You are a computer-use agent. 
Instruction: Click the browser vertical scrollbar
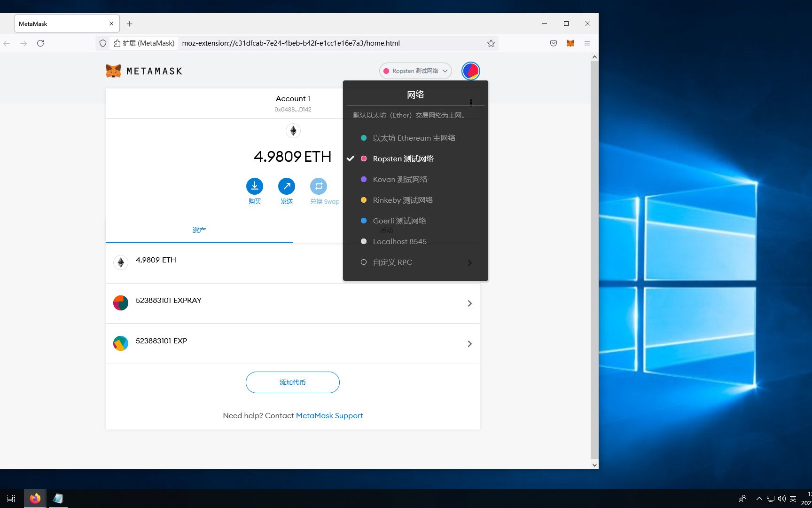(x=594, y=260)
